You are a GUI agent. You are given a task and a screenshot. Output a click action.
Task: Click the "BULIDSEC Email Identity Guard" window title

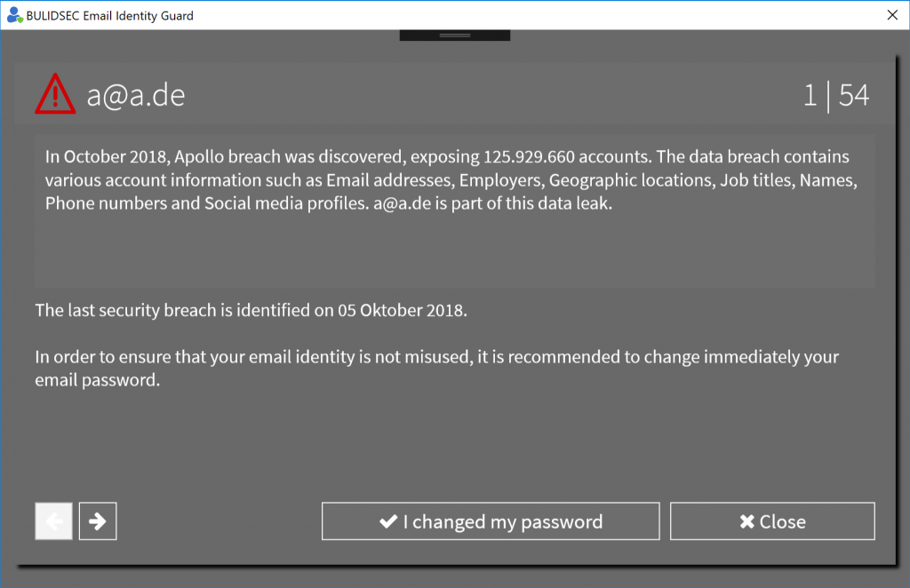[x=109, y=16]
